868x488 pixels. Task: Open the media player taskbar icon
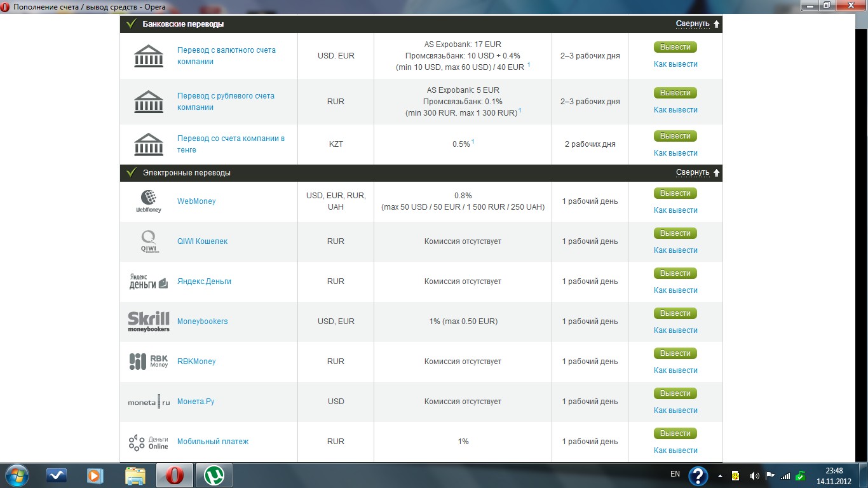96,475
